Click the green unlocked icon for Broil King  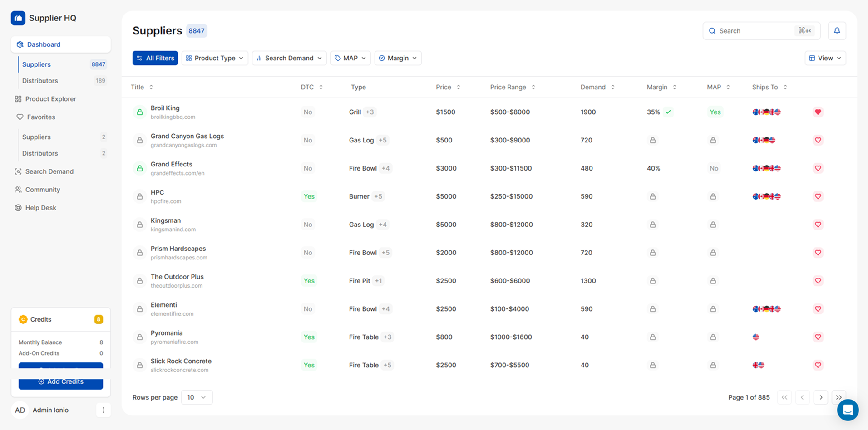tap(140, 112)
